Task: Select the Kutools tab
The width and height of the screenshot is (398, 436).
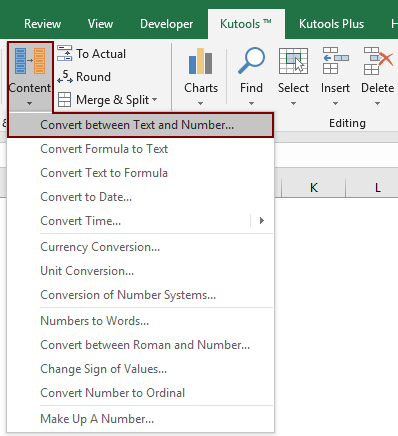Action: point(246,24)
